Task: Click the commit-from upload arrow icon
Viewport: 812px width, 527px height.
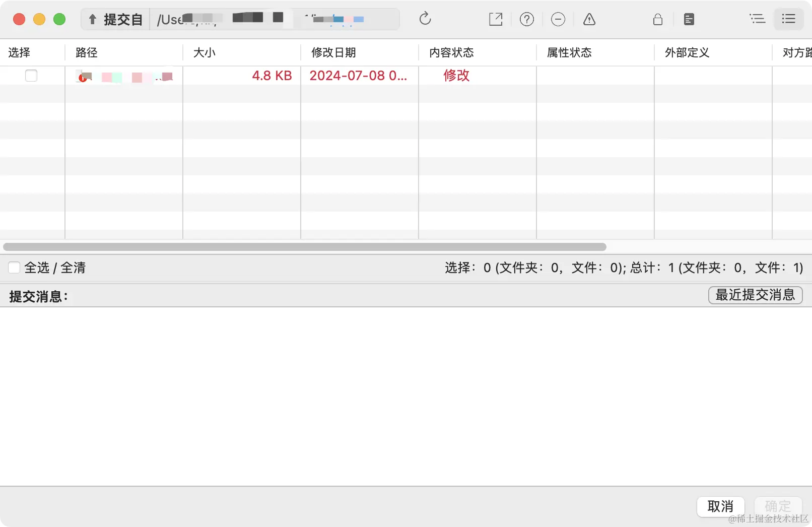Action: point(93,20)
